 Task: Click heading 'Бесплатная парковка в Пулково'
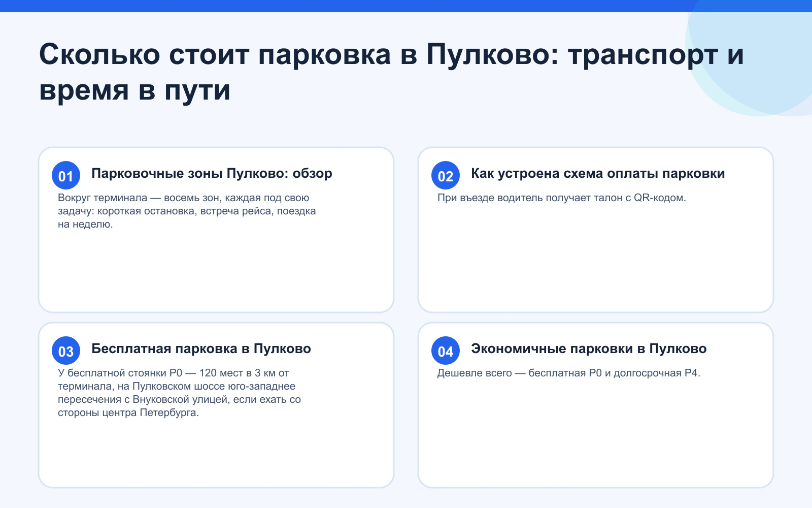[201, 348]
